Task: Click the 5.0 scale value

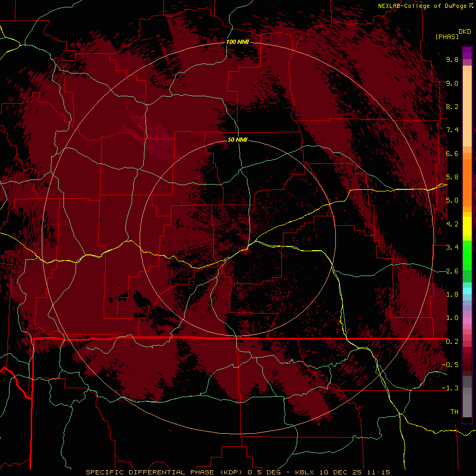Action: [452, 200]
